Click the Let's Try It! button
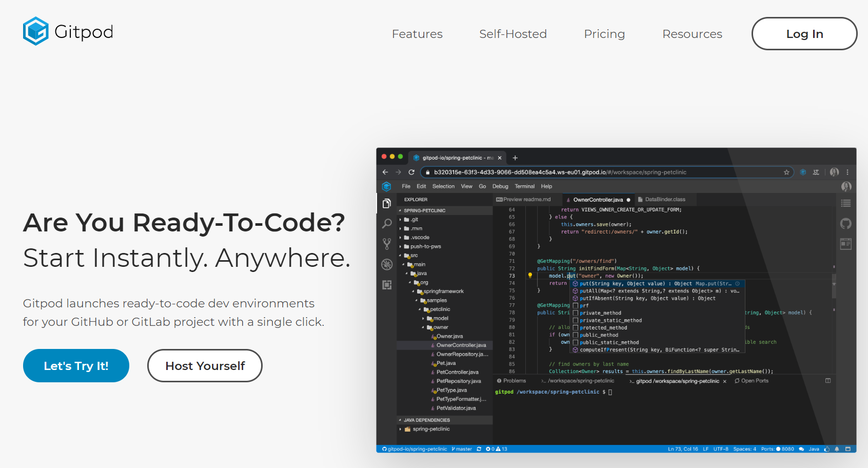 [x=76, y=366]
